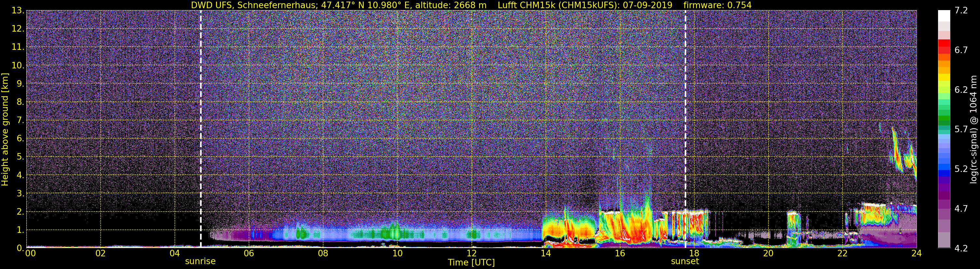Click the height axis tick label 5.
Image resolution: width=980 pixels, height=269 pixels.
20,157
